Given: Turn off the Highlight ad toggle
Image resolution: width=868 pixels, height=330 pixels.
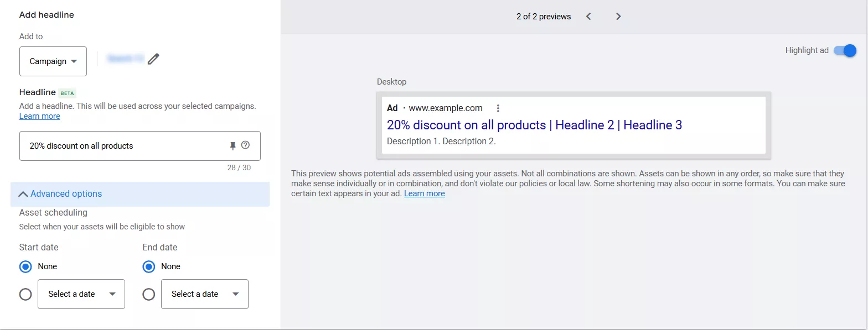Looking at the screenshot, I should pos(845,50).
